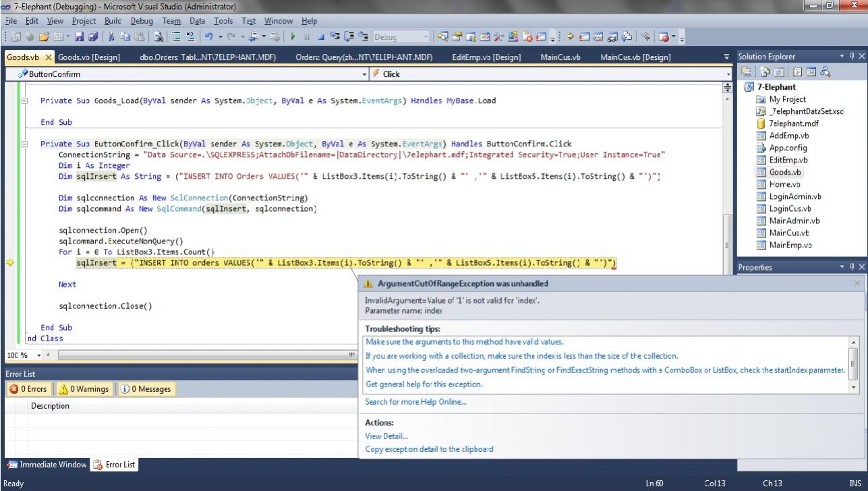Select App.config in Solution Explorer
Image resolution: width=868 pixels, height=491 pixels.
pyautogui.click(x=788, y=148)
